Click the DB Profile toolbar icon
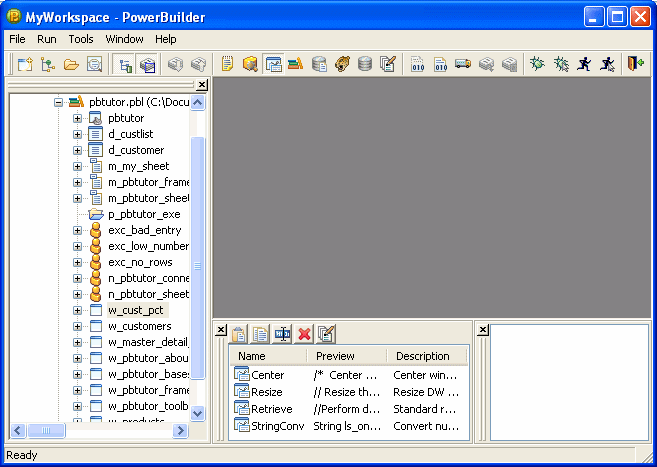 [x=319, y=64]
